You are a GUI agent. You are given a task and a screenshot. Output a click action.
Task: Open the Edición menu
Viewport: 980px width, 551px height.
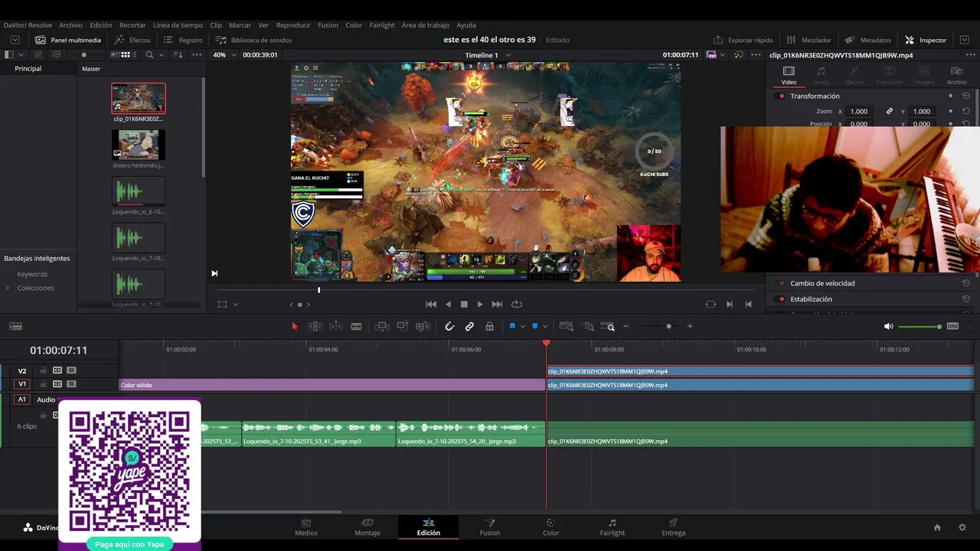(100, 25)
